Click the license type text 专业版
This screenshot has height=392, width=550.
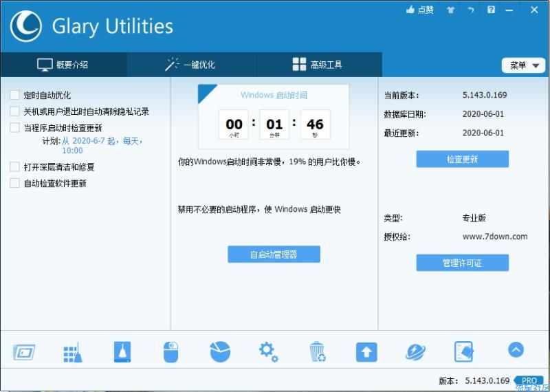point(474,218)
